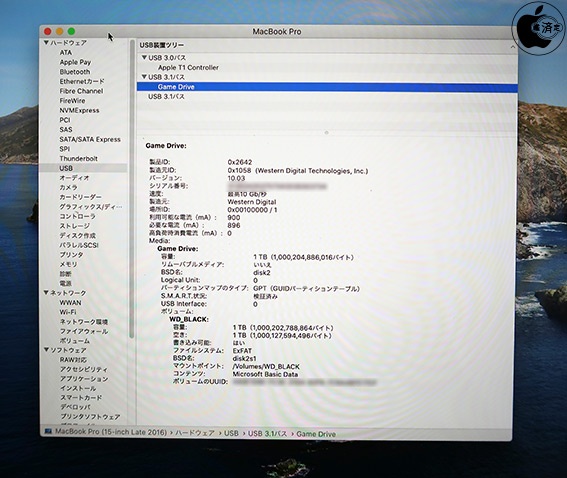Open Bluetooth hardware info

click(74, 72)
